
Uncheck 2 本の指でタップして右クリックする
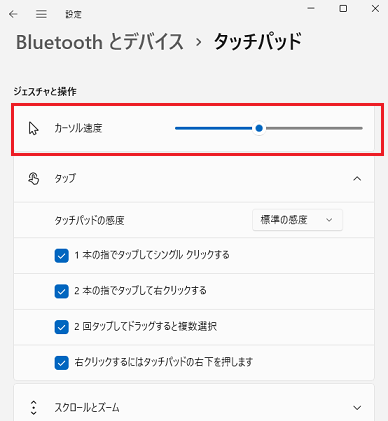[x=61, y=292]
